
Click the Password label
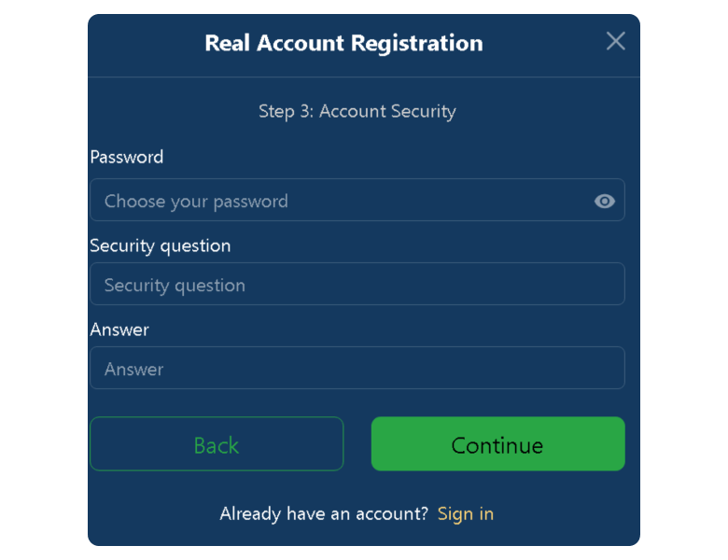click(127, 157)
